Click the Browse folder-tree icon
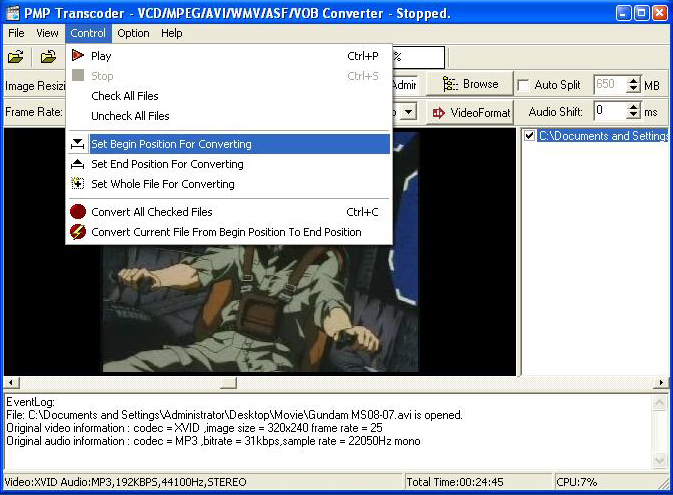673x495 pixels. 450,84
